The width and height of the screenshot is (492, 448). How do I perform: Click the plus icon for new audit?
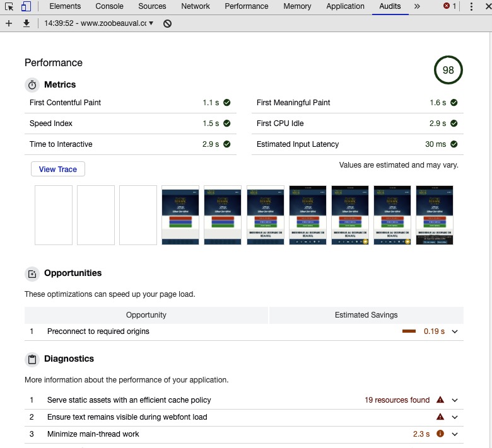[9, 23]
